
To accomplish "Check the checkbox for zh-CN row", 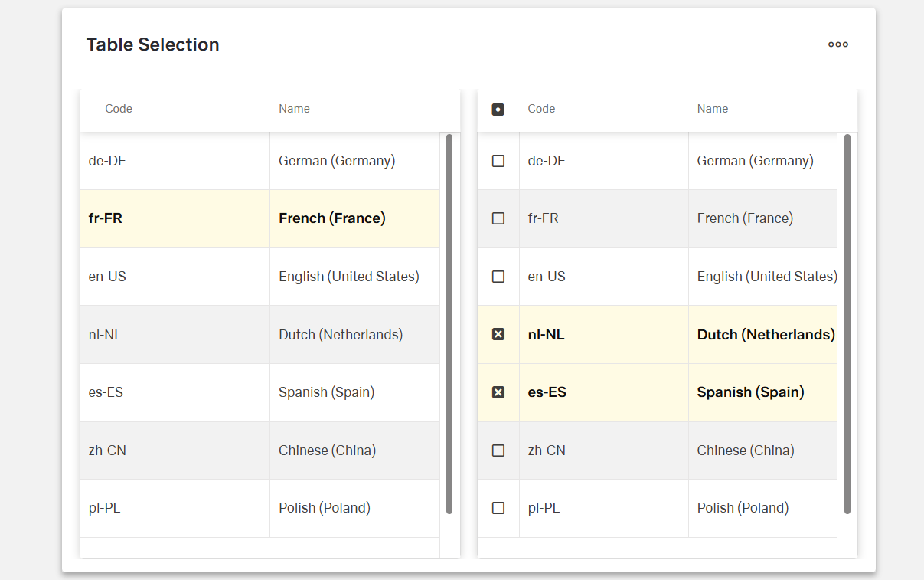I will [x=498, y=450].
